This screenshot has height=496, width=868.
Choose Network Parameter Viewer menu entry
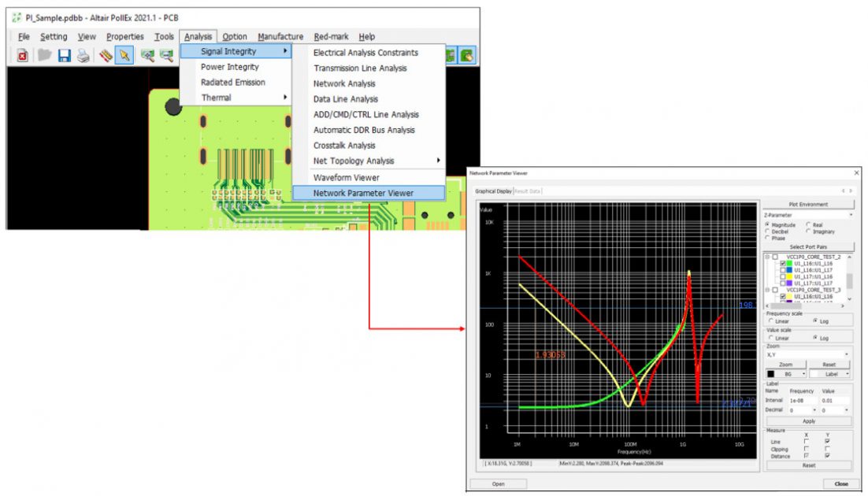tap(362, 193)
